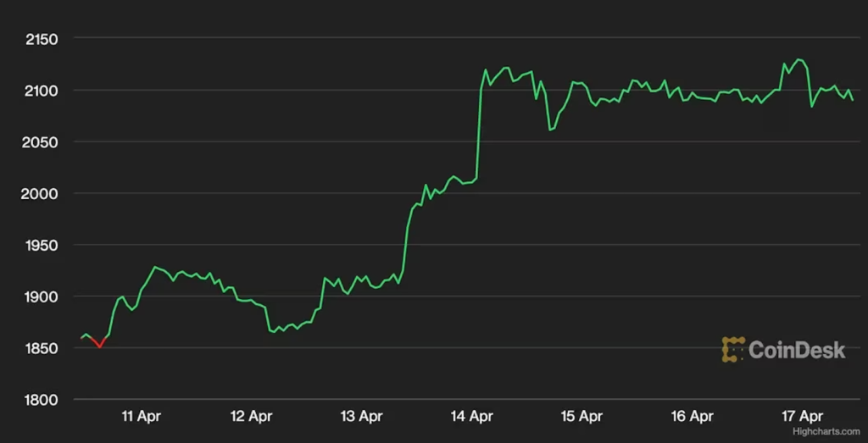Click the 2100 y-axis label
Image resolution: width=868 pixels, height=443 pixels.
[42, 91]
